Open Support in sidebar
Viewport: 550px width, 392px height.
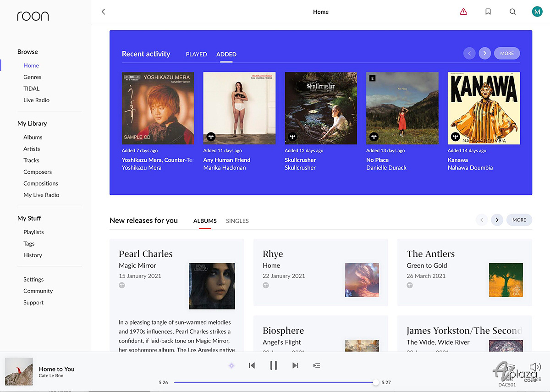[33, 302]
